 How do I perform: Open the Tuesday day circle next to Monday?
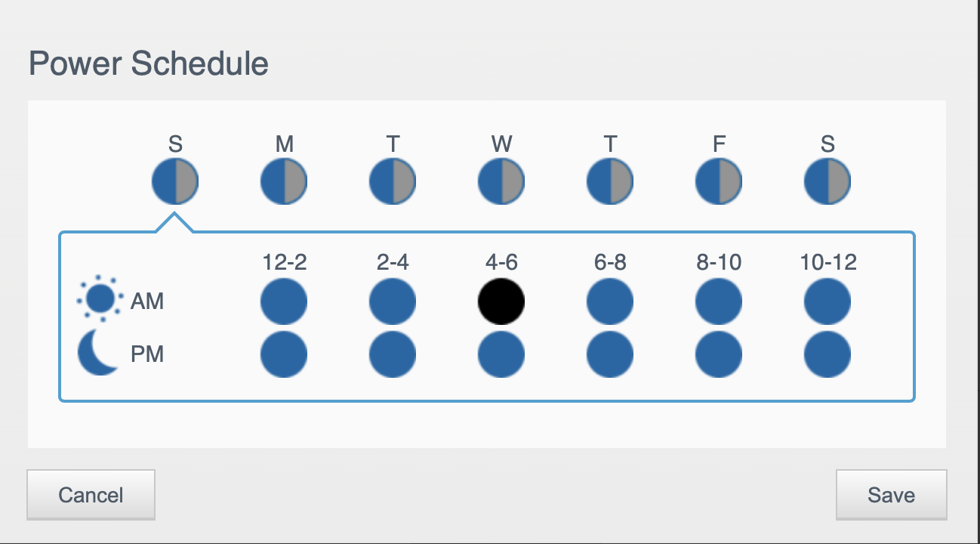[393, 183]
